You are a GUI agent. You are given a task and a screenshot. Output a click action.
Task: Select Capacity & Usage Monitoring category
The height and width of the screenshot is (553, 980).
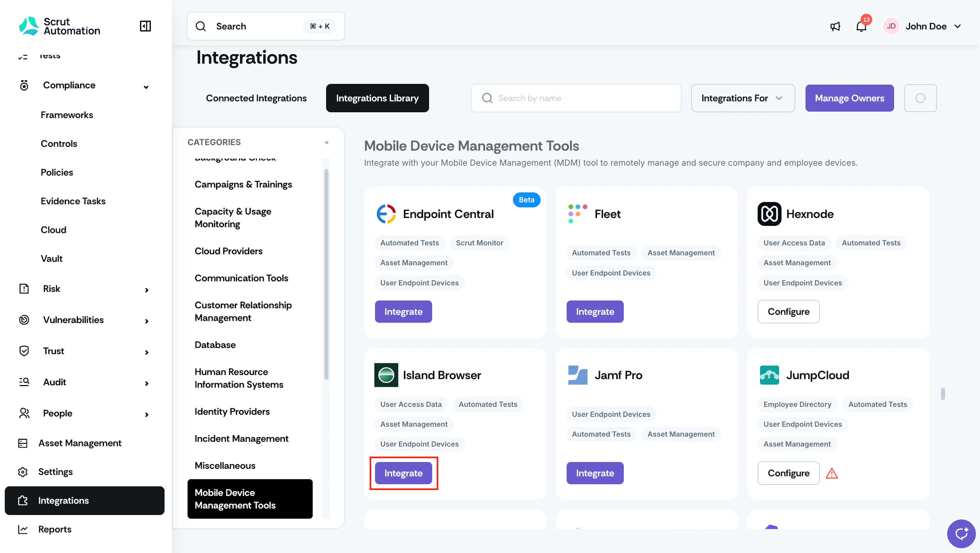pos(233,217)
